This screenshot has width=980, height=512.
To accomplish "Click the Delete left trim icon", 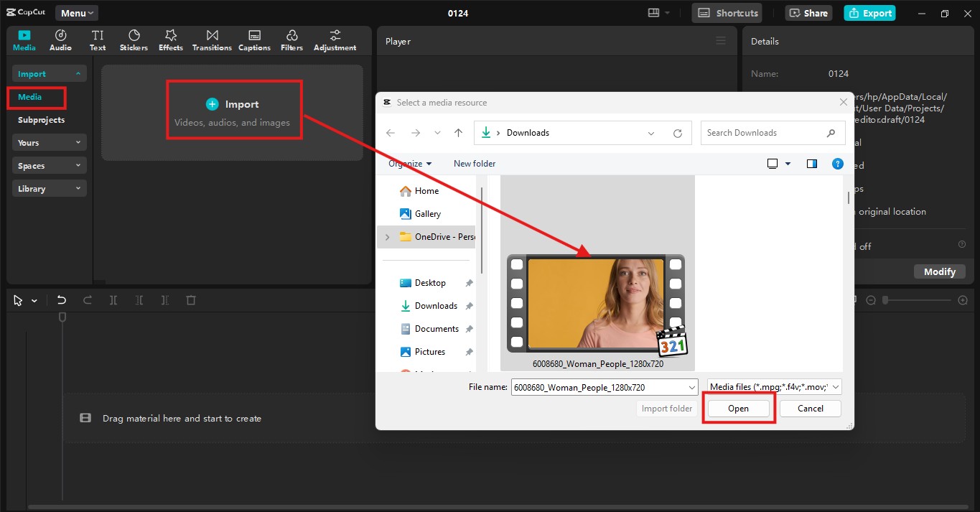I will point(139,300).
